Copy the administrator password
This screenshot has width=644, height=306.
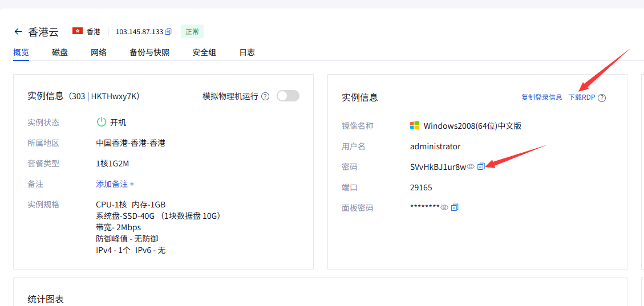(x=481, y=166)
